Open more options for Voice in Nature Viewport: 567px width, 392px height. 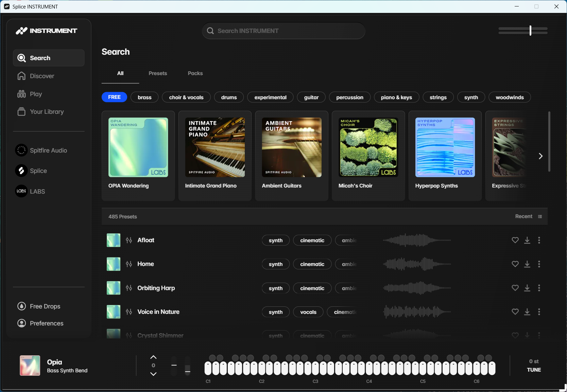tap(539, 312)
